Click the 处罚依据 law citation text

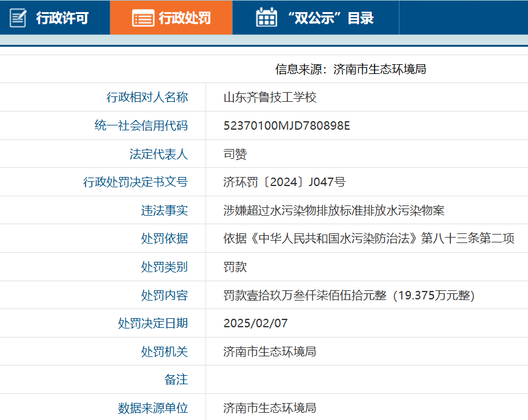click(369, 239)
